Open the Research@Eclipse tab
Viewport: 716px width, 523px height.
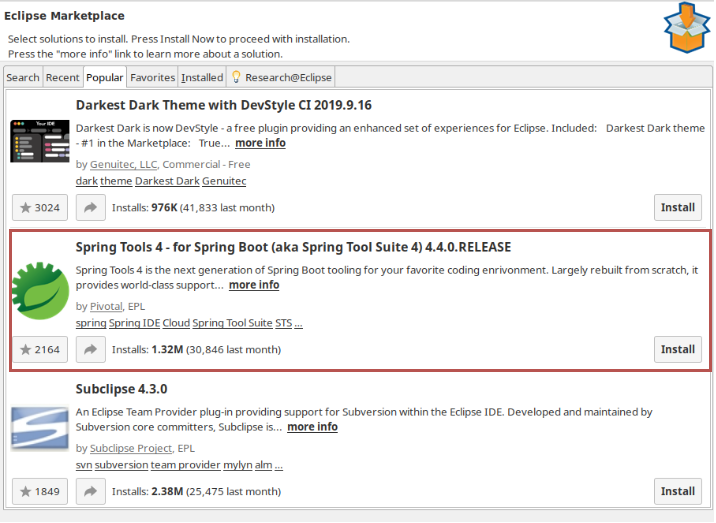[281, 78]
